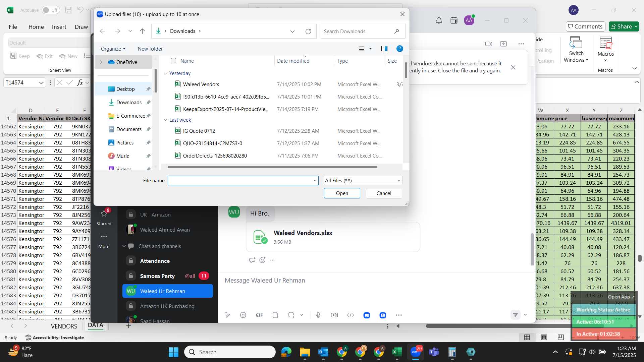
Task: Switch to Normal view in Excel status bar
Action: [527, 337]
